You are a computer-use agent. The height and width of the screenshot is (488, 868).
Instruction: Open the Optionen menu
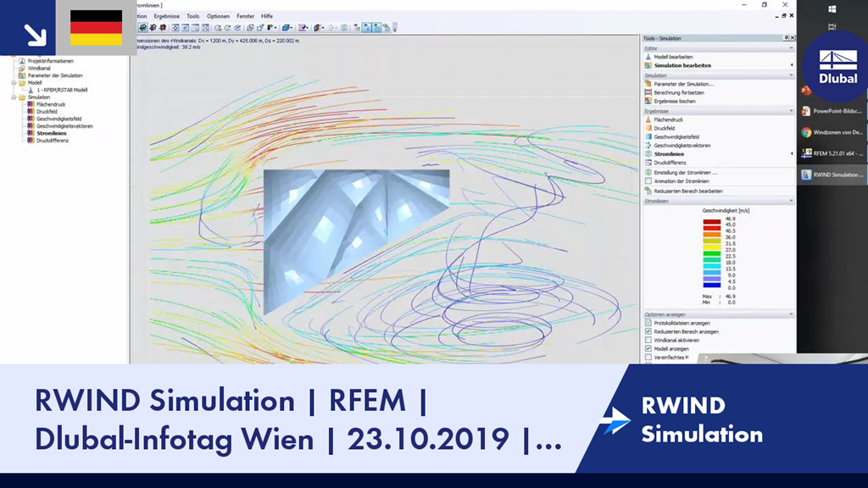coord(218,16)
